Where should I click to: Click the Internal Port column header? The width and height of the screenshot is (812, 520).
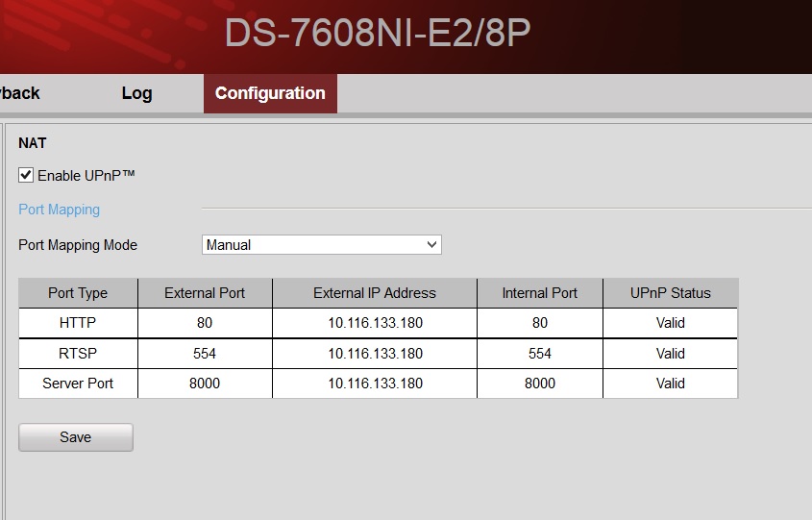(x=540, y=292)
